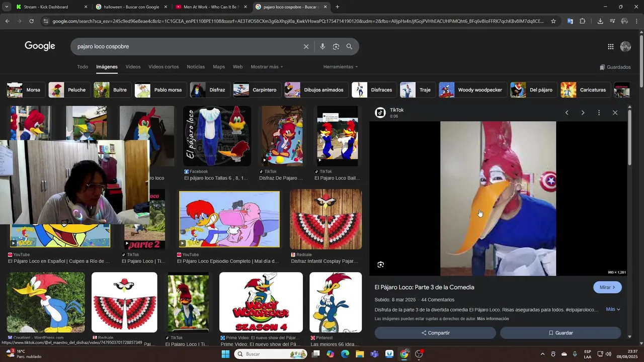Switch to the Noticias tab
Screen dimensions: 644x362
(x=196, y=67)
